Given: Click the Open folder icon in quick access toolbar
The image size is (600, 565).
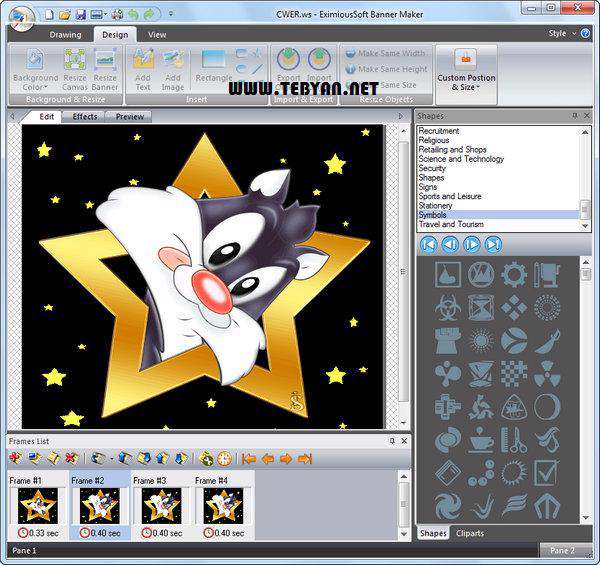Looking at the screenshot, I should tap(65, 15).
